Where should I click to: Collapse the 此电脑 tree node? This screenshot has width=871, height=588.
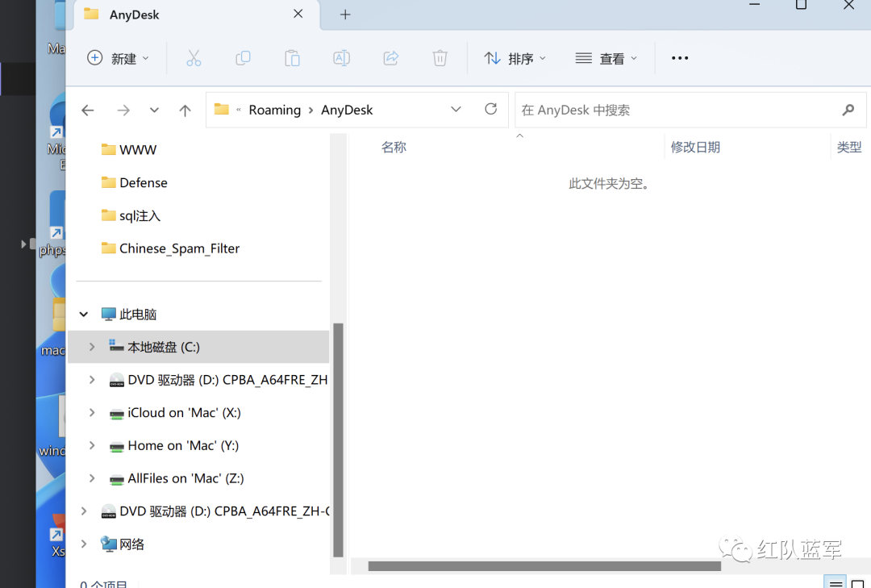[84, 314]
